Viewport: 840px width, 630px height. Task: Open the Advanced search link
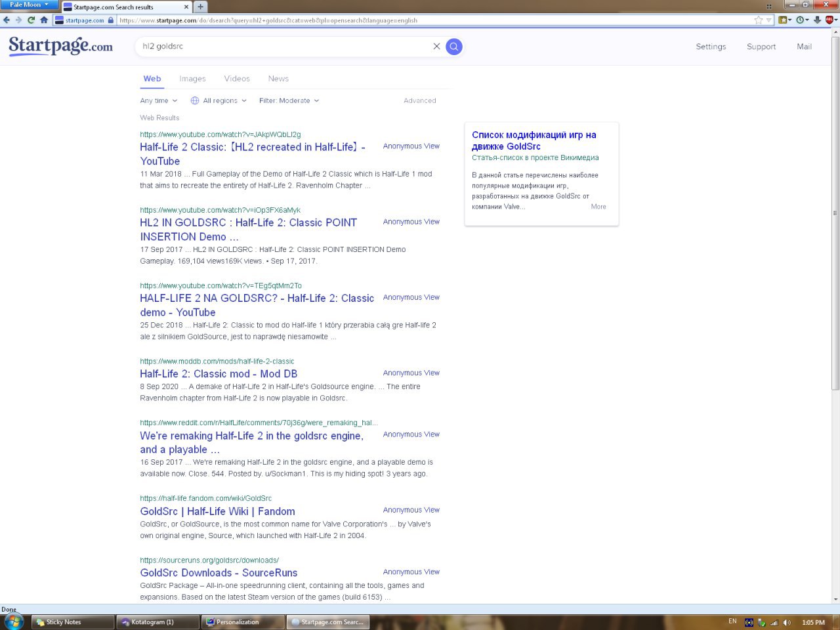tap(420, 100)
